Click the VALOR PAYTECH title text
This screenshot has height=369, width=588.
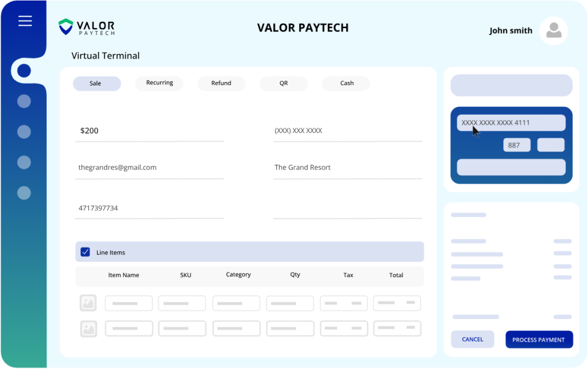[x=303, y=28]
